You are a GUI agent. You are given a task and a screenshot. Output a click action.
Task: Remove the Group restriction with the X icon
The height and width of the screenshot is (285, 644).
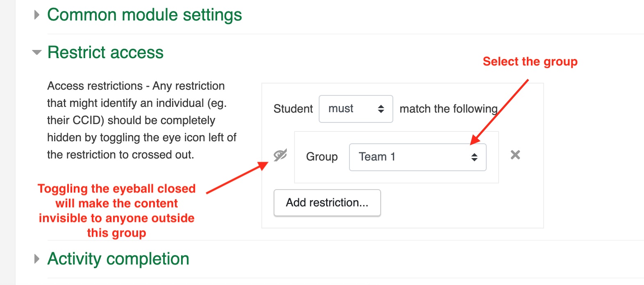click(x=515, y=155)
